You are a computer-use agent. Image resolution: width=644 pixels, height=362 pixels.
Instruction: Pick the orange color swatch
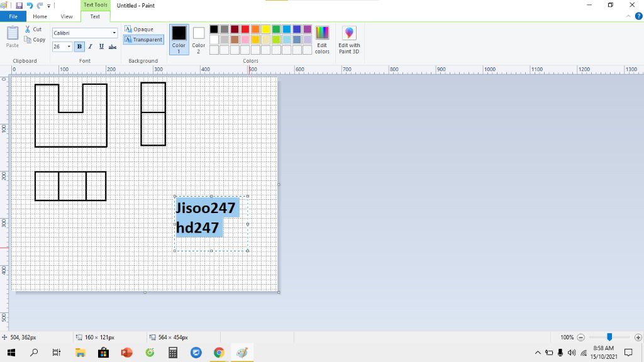point(255,29)
